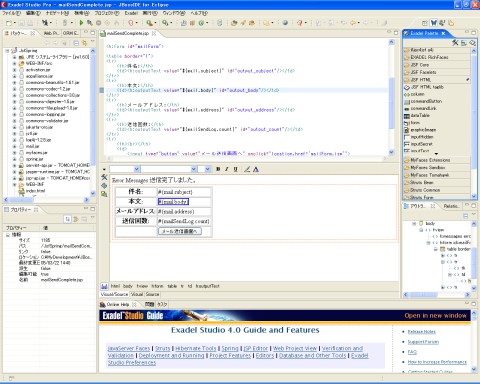Click the background highlight color icon in visual toolbar
The width and height of the screenshot is (480, 384).
coord(247,169)
